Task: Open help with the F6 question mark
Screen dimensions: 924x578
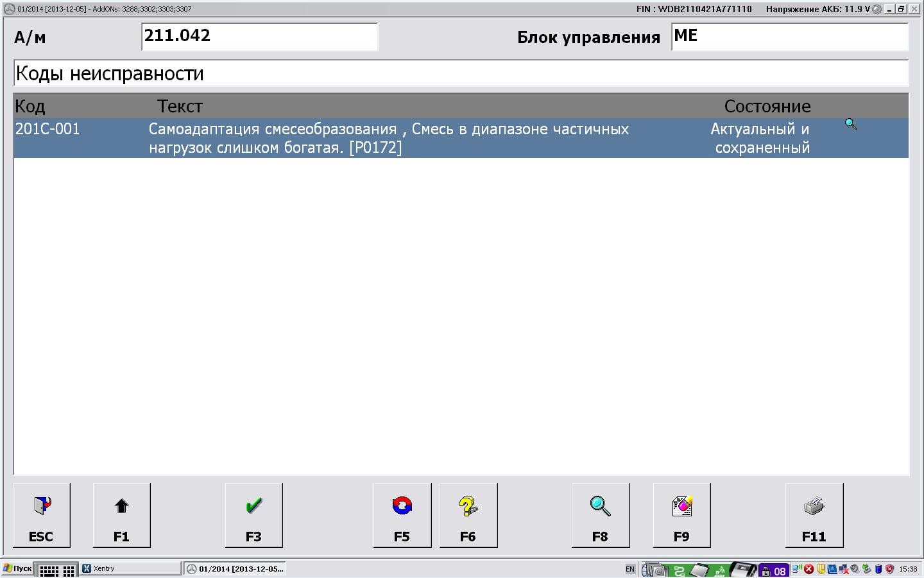Action: point(468,515)
